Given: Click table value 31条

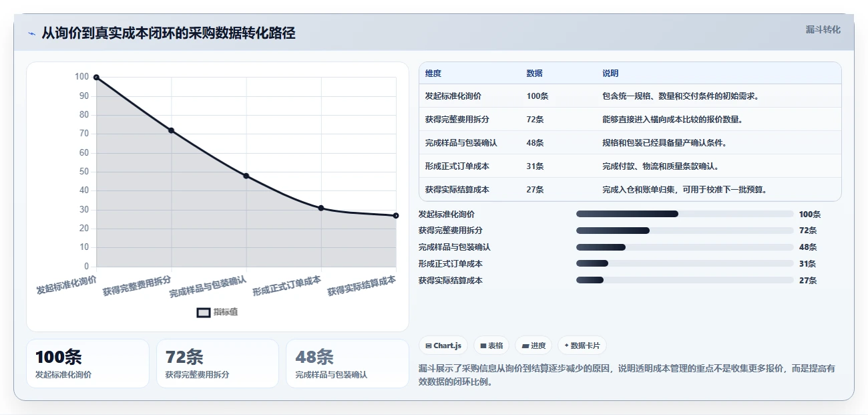Looking at the screenshot, I should [x=535, y=166].
